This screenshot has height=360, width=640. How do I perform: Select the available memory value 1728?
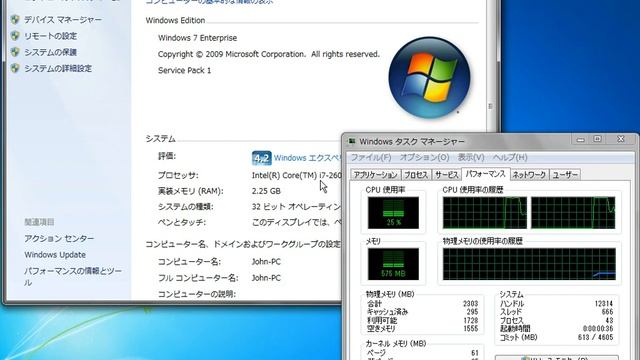tap(470, 320)
